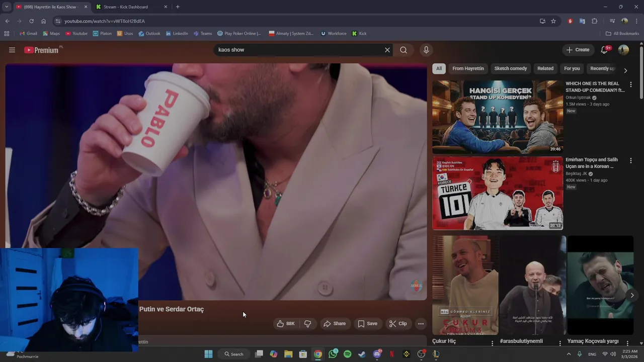Viewport: 644px width, 362px height.
Task: Open the Workforce bookmark
Action: pos(333,34)
